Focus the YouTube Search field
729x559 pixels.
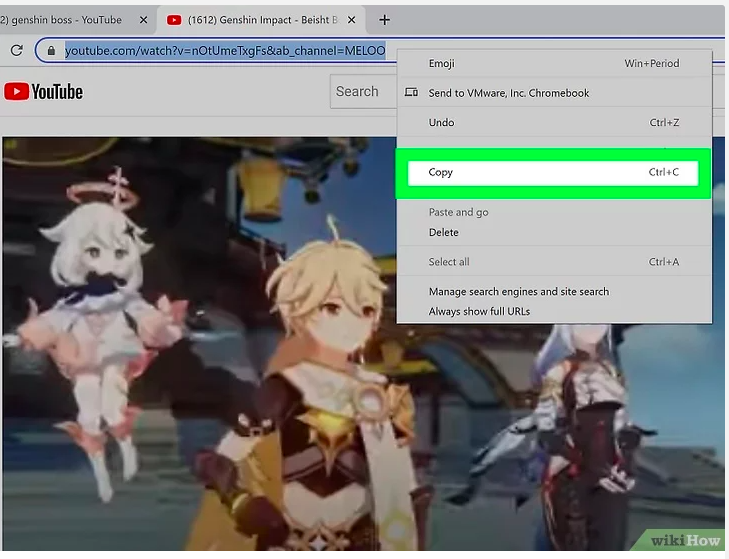click(363, 92)
